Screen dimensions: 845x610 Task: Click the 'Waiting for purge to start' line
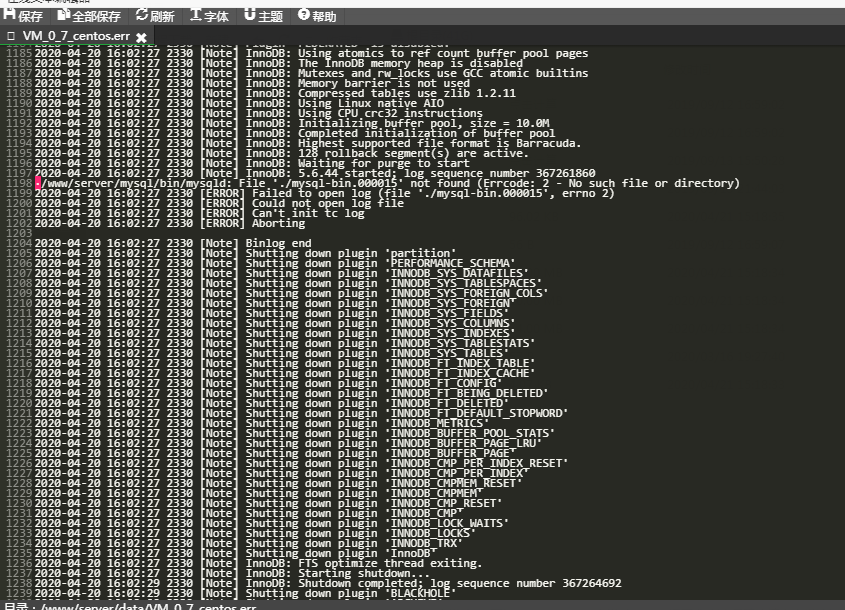point(252,163)
